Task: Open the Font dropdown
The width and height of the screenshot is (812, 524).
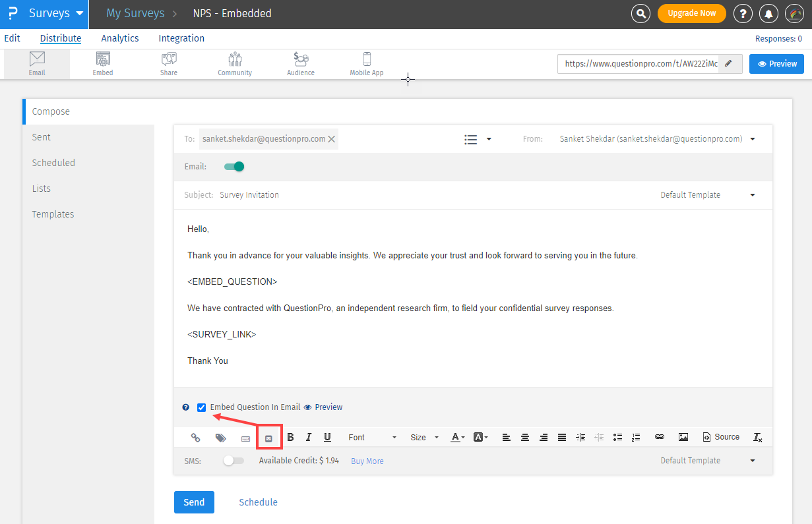Action: pyautogui.click(x=372, y=437)
